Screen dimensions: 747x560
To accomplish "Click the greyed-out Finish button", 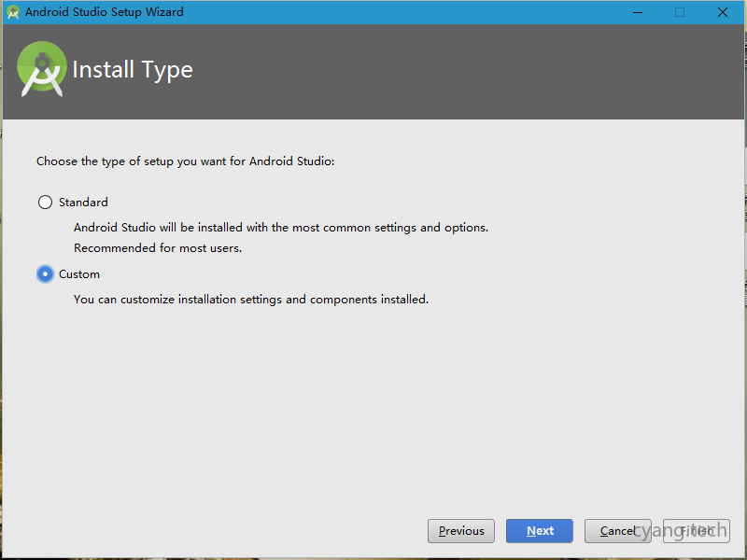I will pyautogui.click(x=697, y=531).
